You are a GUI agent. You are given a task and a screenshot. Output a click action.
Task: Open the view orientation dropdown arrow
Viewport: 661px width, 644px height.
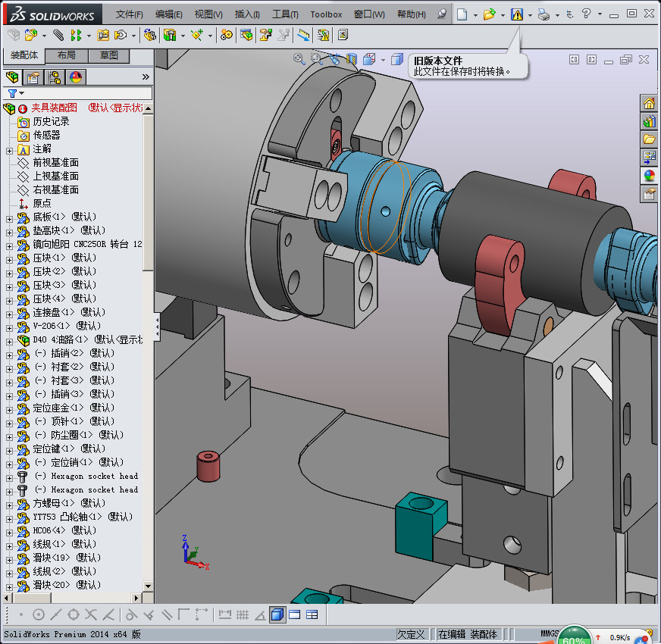383,60
